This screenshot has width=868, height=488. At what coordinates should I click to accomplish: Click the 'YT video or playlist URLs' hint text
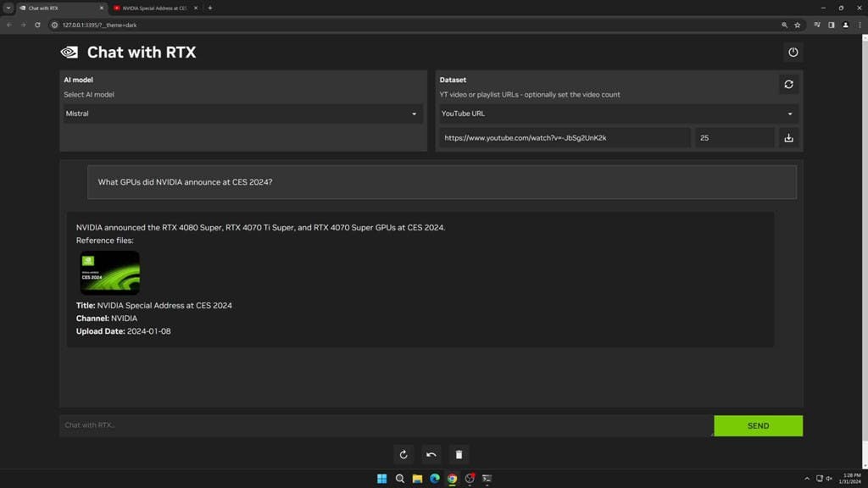pos(530,95)
